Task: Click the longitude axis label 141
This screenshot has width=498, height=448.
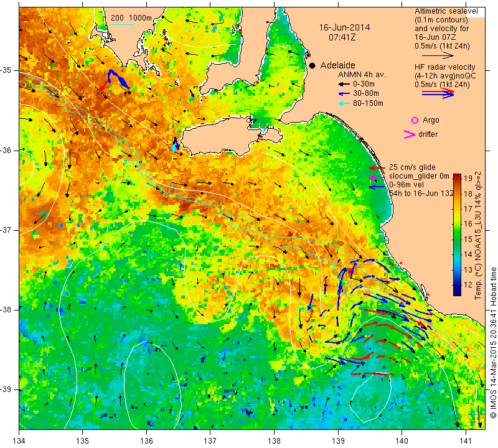Action: tap(466, 441)
